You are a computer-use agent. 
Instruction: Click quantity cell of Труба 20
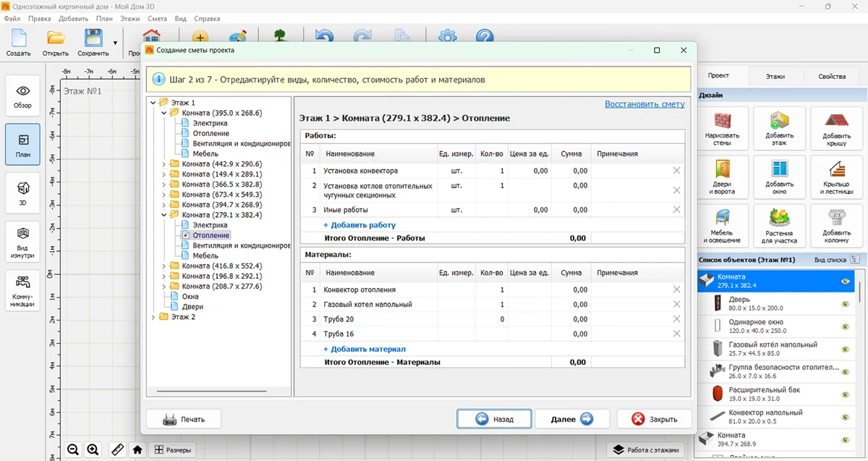[x=492, y=319]
